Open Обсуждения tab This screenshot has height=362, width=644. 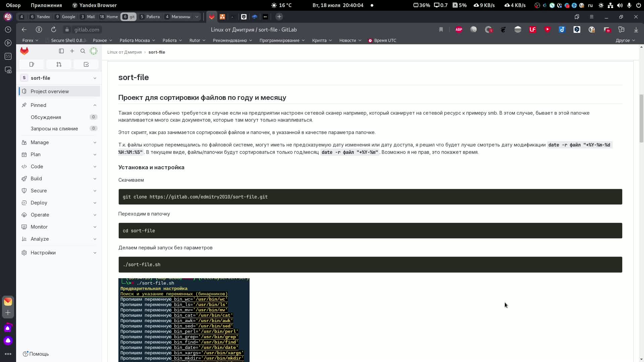pyautogui.click(x=46, y=117)
